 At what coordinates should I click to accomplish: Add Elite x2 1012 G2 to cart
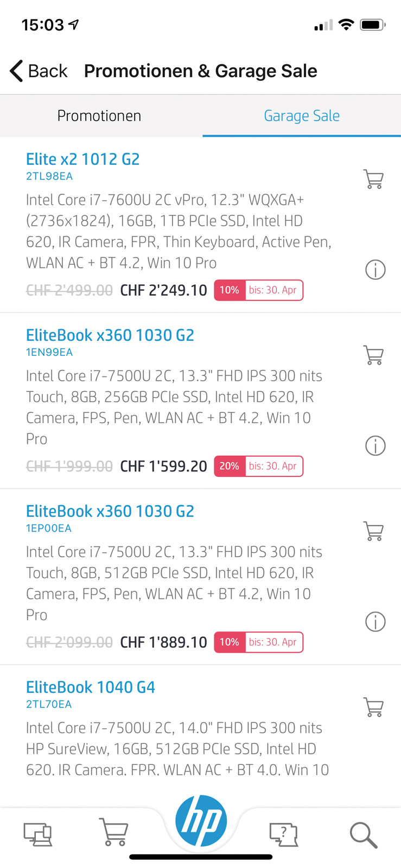[x=373, y=178]
